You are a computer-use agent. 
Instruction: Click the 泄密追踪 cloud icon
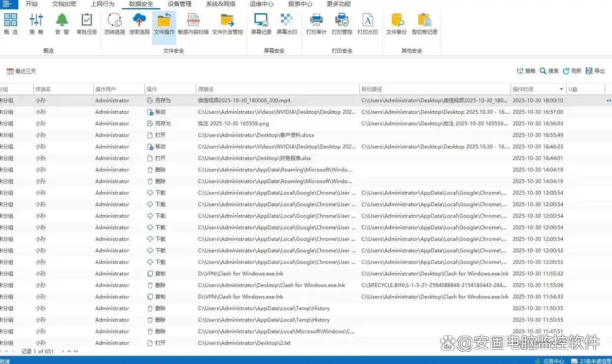[x=139, y=21]
